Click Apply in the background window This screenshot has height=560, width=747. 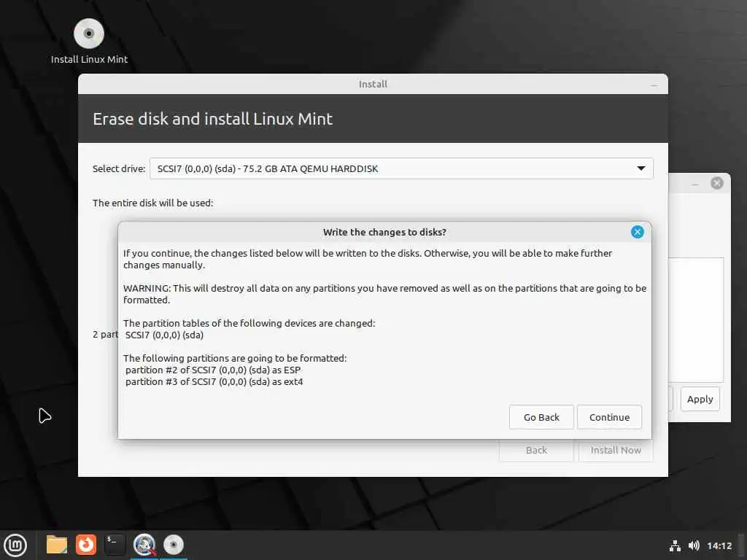pyautogui.click(x=700, y=399)
